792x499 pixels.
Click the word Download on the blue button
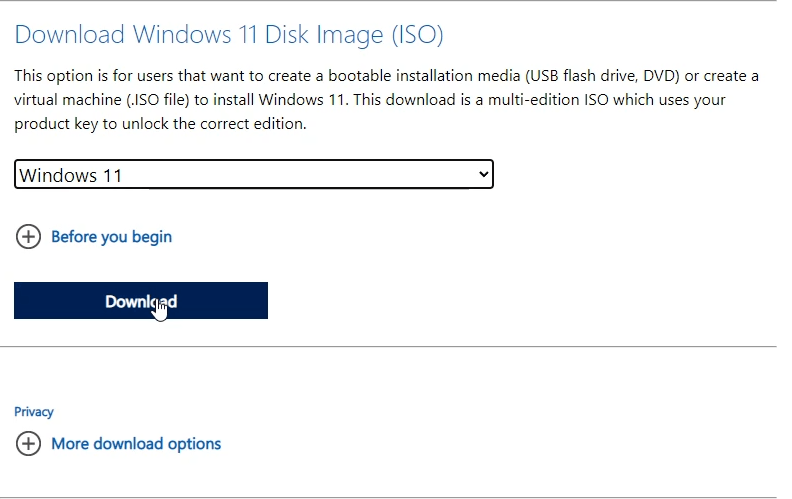point(141,302)
